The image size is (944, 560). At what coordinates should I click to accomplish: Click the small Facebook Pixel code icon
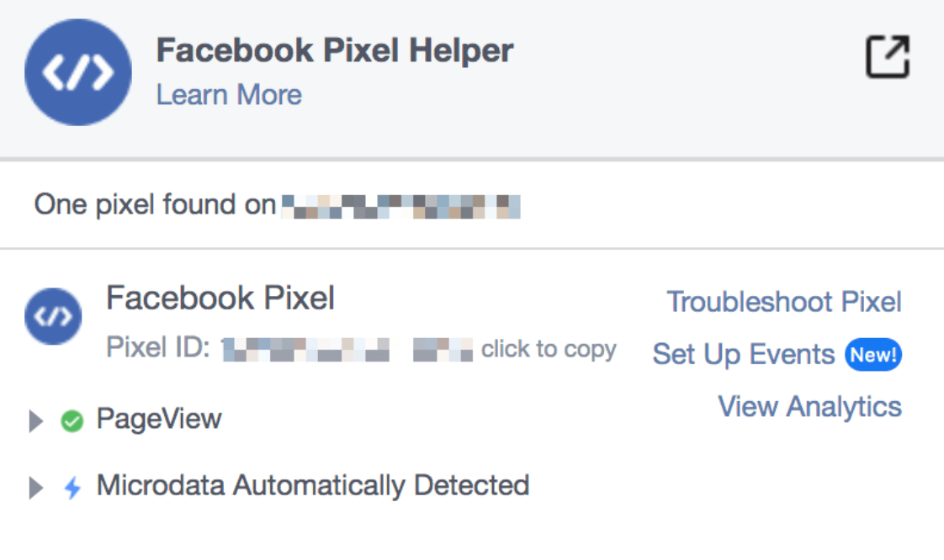point(52,316)
